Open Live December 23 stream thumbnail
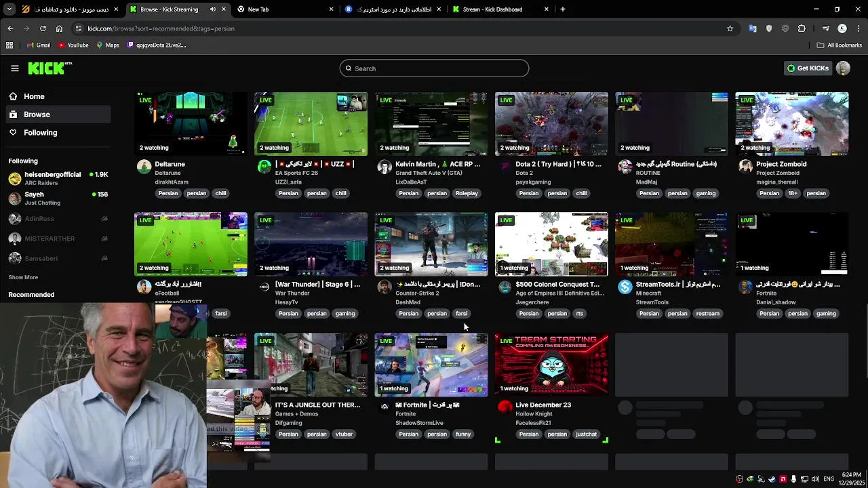Viewport: 868px width, 488px height. 551,365
